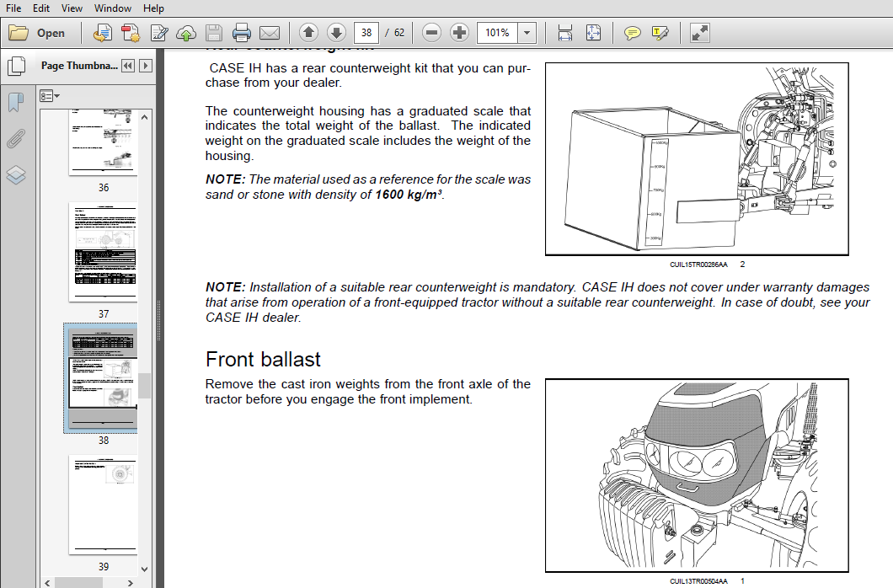Select page 38 thumbnail
The width and height of the screenshot is (893, 588).
tap(103, 378)
